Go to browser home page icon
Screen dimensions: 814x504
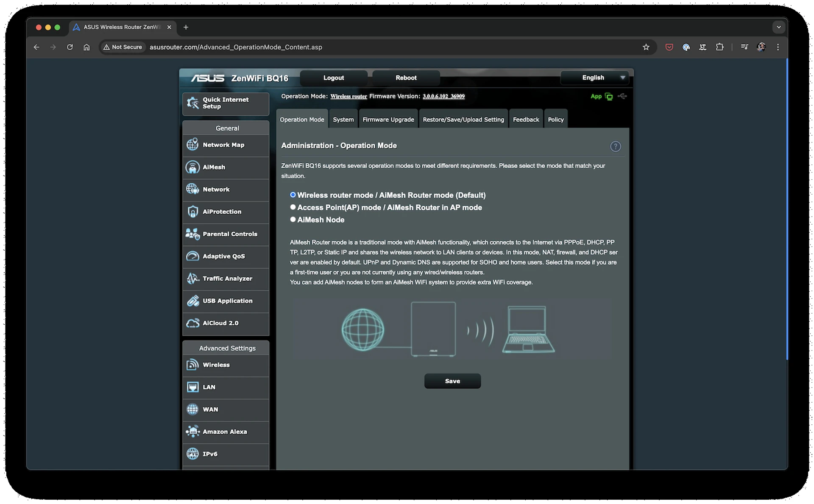click(86, 47)
